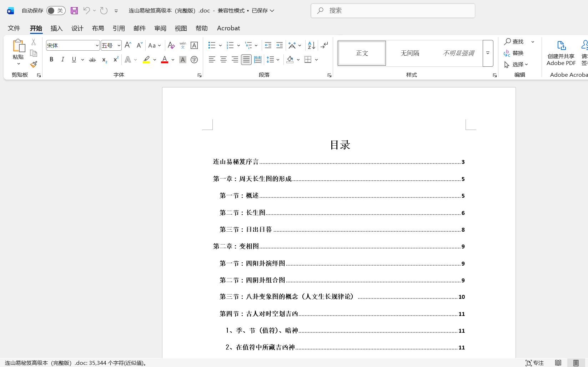Open the font name combo box 宋体
This screenshot has height=367, width=588.
[x=73, y=45]
